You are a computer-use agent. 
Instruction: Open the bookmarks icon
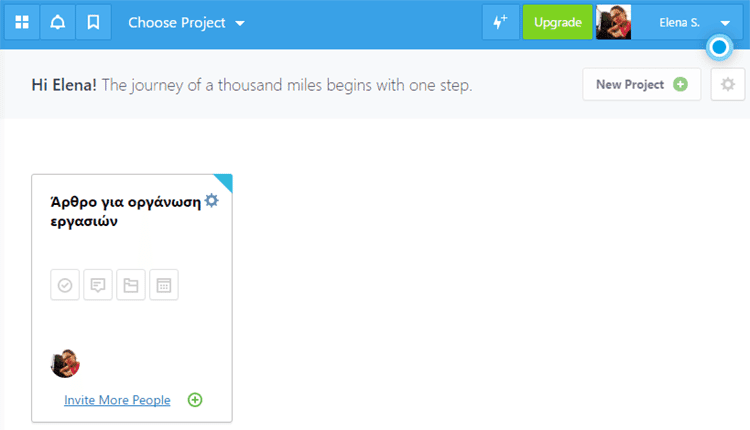click(94, 22)
